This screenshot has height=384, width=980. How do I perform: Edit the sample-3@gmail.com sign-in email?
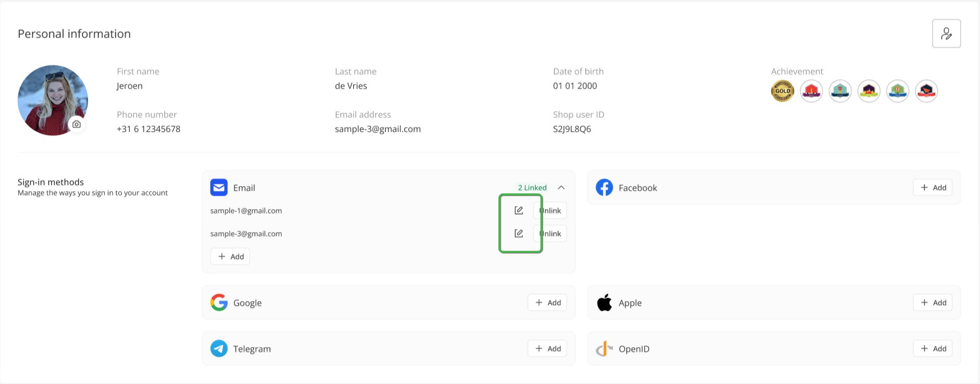[519, 233]
